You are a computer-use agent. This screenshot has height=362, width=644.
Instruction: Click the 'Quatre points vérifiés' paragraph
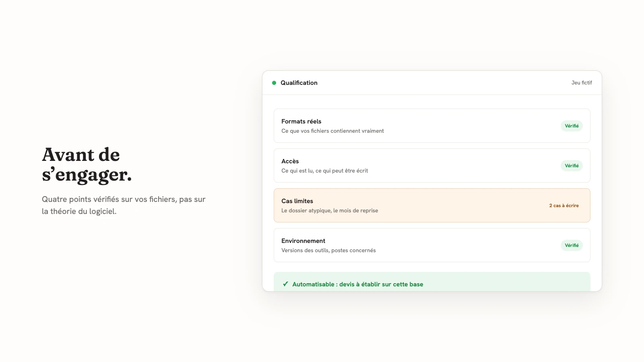pos(124,205)
